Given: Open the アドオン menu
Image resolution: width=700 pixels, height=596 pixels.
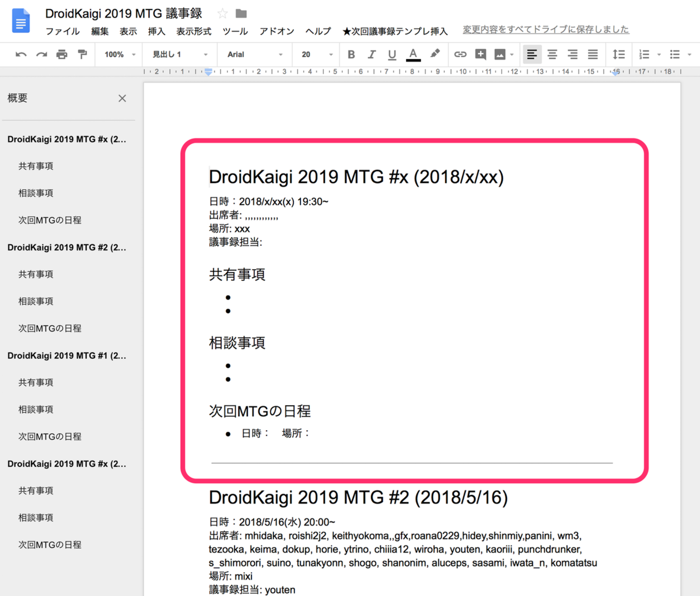Looking at the screenshot, I should pos(276,31).
